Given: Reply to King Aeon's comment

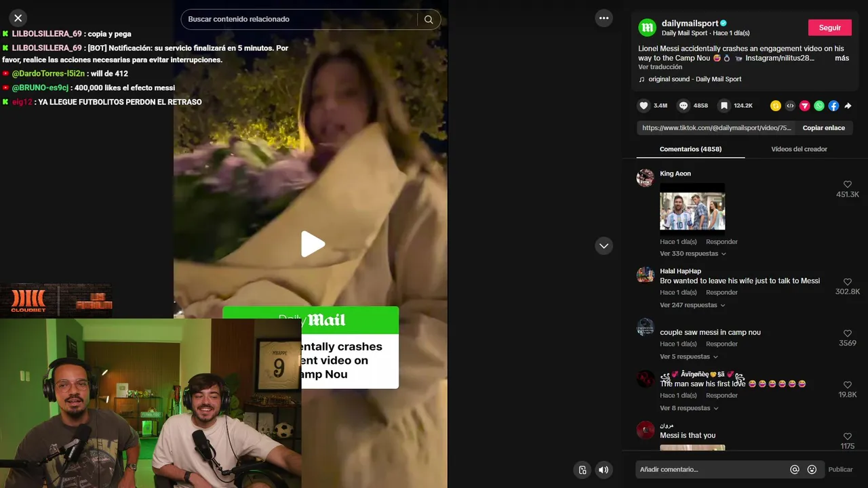Looking at the screenshot, I should click(x=722, y=242).
